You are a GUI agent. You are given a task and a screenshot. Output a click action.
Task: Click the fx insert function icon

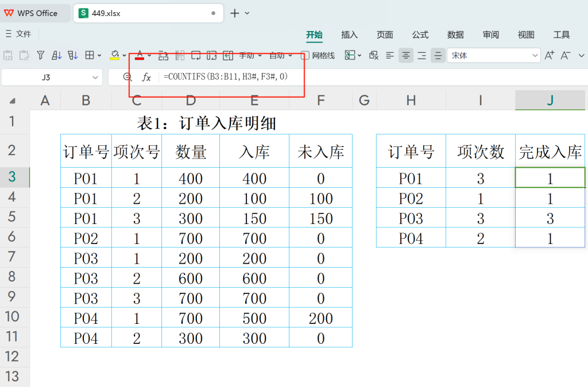146,78
